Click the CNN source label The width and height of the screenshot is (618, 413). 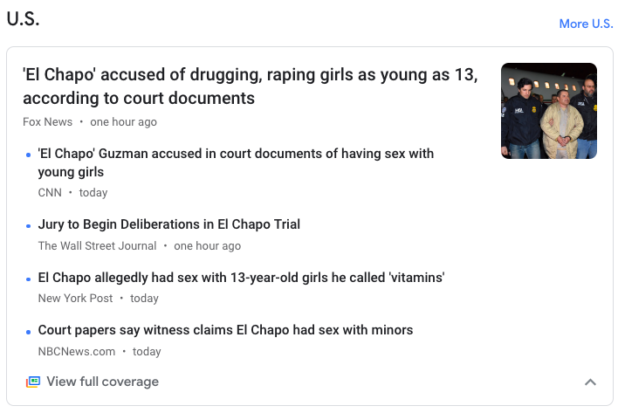[x=50, y=193]
